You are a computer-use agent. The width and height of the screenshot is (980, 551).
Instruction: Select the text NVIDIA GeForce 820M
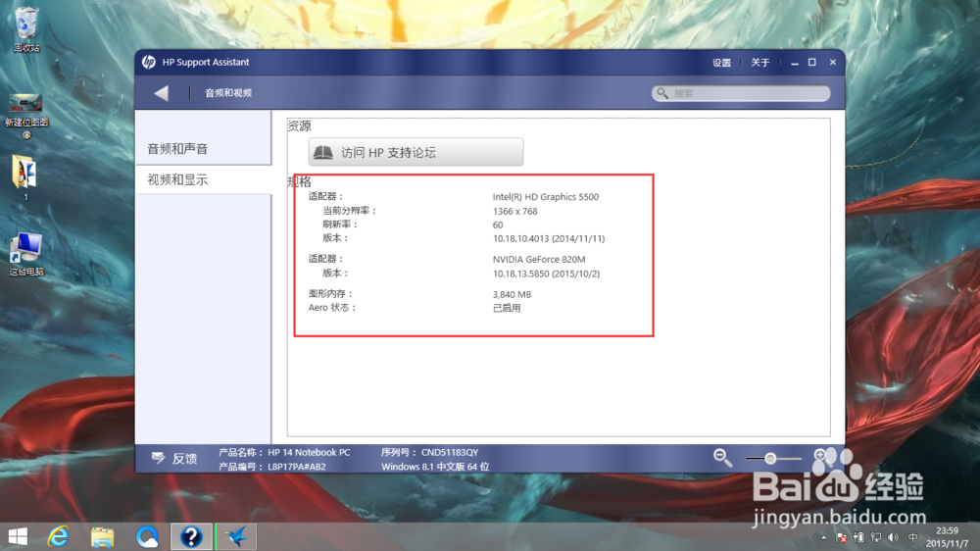(539, 260)
